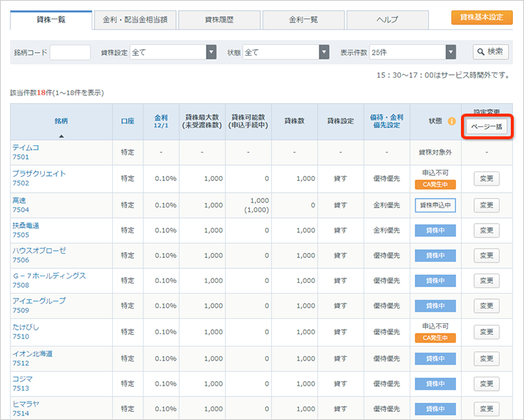Switch to the 金利・配当金相当額 tab
The width and height of the screenshot is (524, 420).
click(135, 19)
